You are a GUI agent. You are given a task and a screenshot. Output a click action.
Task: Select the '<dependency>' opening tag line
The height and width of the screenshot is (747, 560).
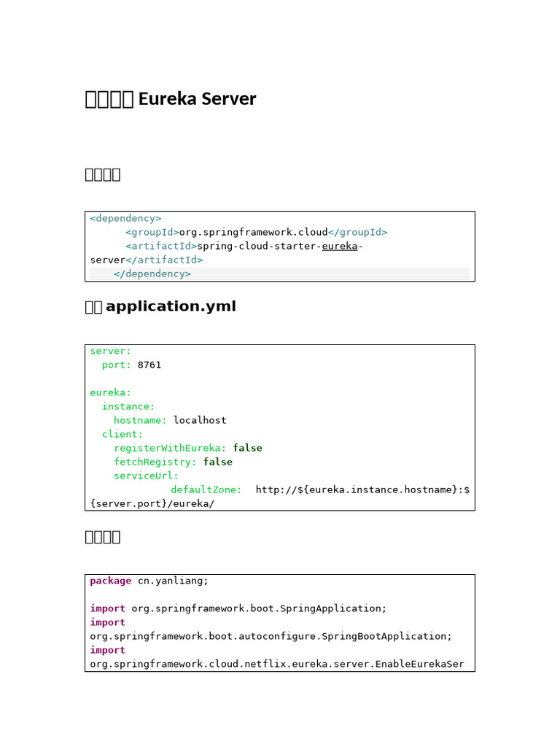point(125,218)
